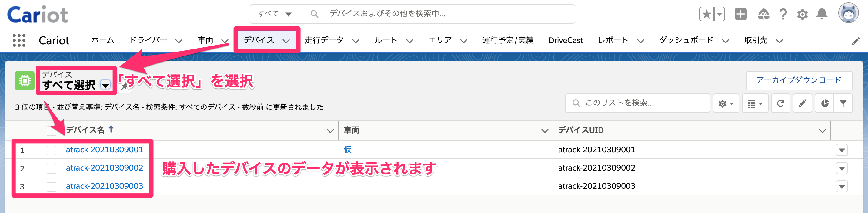Open the ドライバー tab
868x213 pixels.
pos(148,41)
